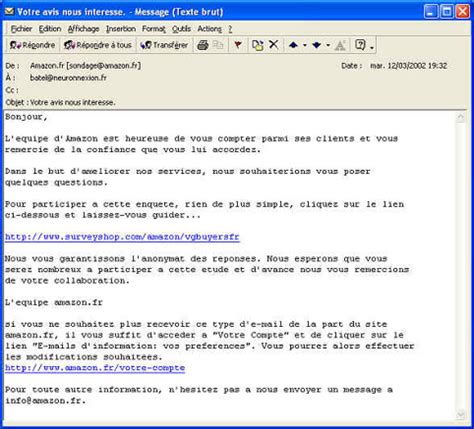Click the date mar. 12/03/2002 19:32

coord(409,66)
